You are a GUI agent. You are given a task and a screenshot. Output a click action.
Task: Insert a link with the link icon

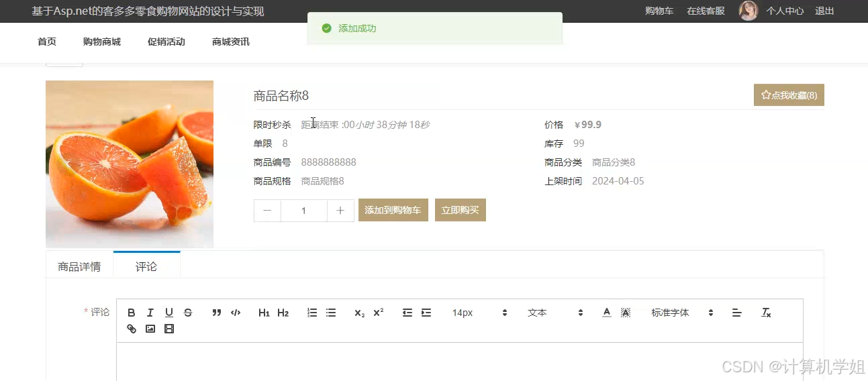[x=132, y=329]
